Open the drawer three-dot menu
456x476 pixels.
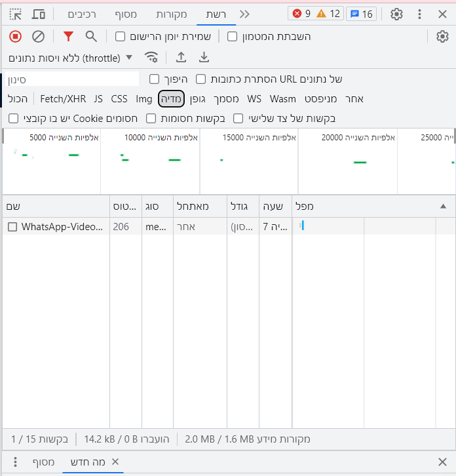click(x=15, y=462)
